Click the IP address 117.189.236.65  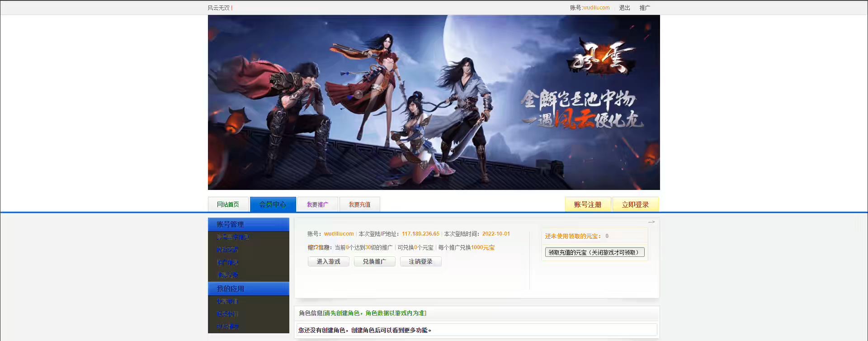[x=420, y=234]
